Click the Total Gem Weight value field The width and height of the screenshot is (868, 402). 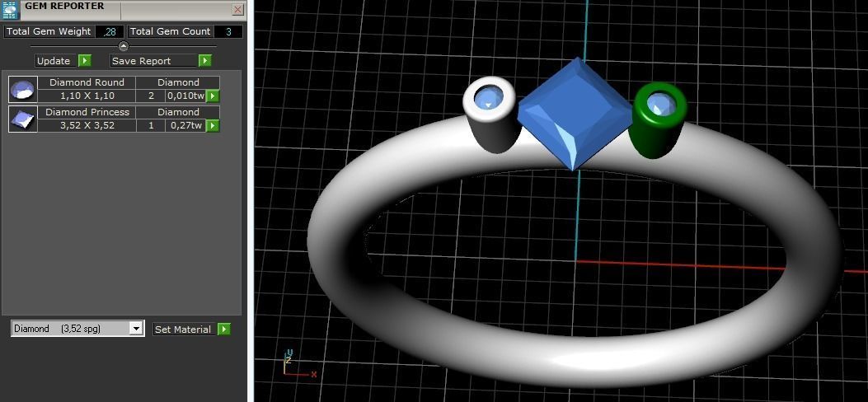(110, 31)
